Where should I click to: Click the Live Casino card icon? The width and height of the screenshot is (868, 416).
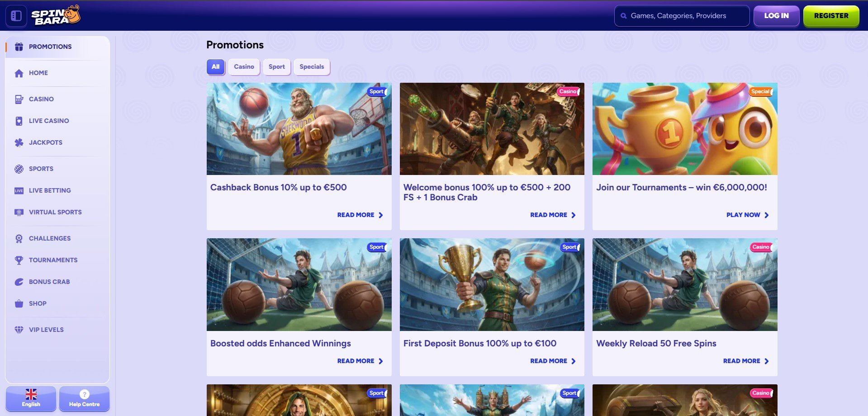point(19,121)
